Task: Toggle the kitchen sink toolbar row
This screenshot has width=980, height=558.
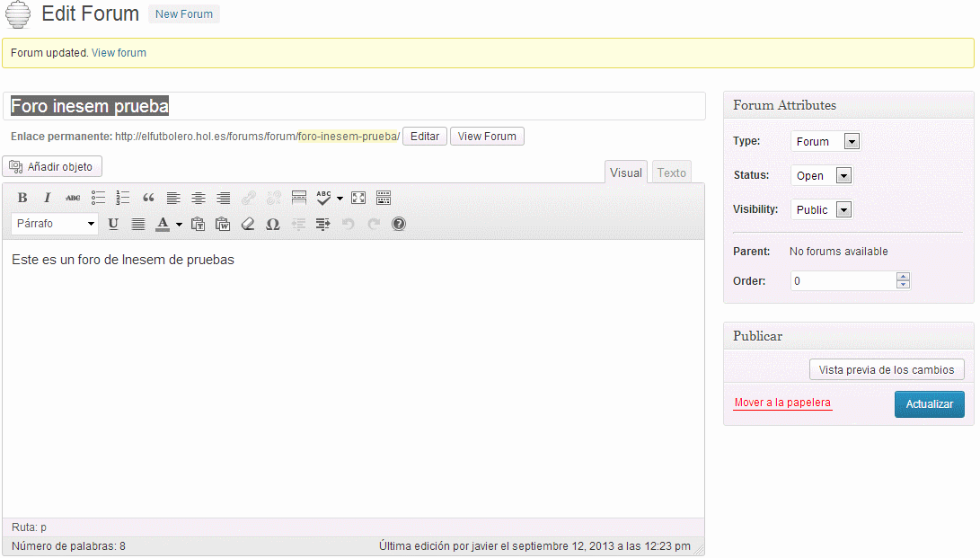Action: [384, 198]
